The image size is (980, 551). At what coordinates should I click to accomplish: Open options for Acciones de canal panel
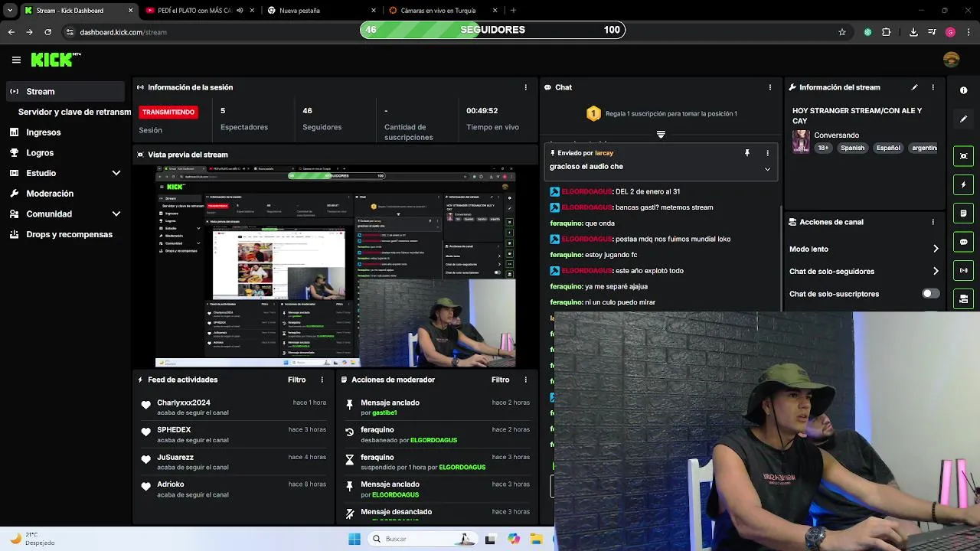(933, 222)
